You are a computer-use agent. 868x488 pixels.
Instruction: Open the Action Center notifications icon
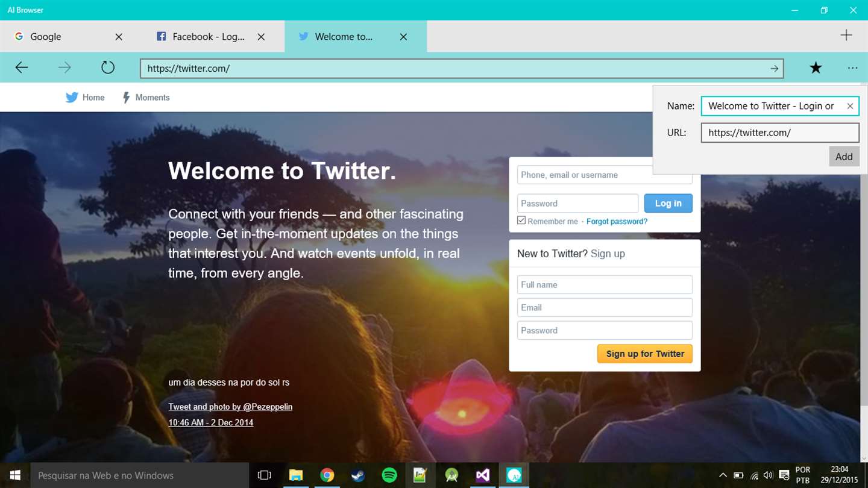coord(784,475)
